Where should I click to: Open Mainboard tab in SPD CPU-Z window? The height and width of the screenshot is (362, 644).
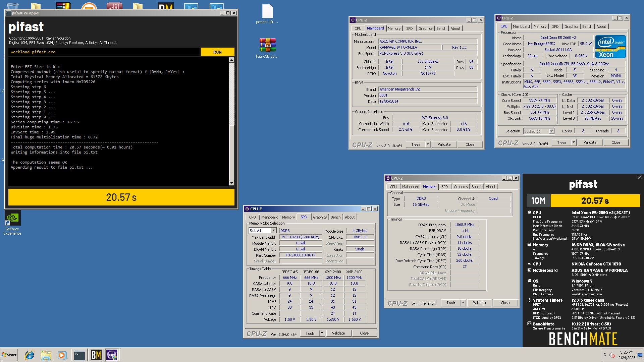pos(270,217)
